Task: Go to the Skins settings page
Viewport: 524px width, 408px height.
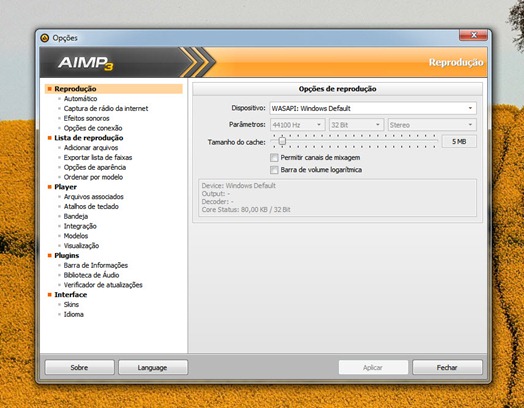Action: 71,304
